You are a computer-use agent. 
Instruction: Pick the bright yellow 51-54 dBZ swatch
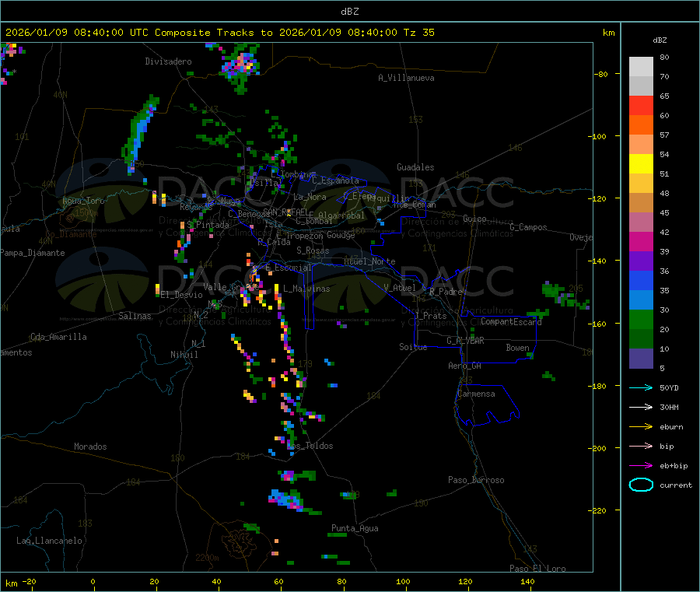[x=641, y=164]
